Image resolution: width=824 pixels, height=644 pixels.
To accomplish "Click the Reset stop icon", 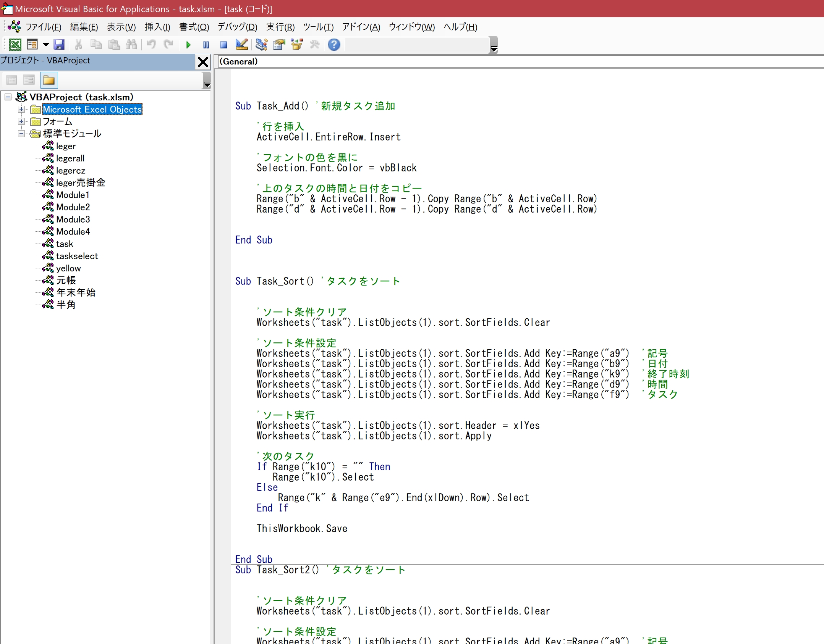I will coord(224,45).
